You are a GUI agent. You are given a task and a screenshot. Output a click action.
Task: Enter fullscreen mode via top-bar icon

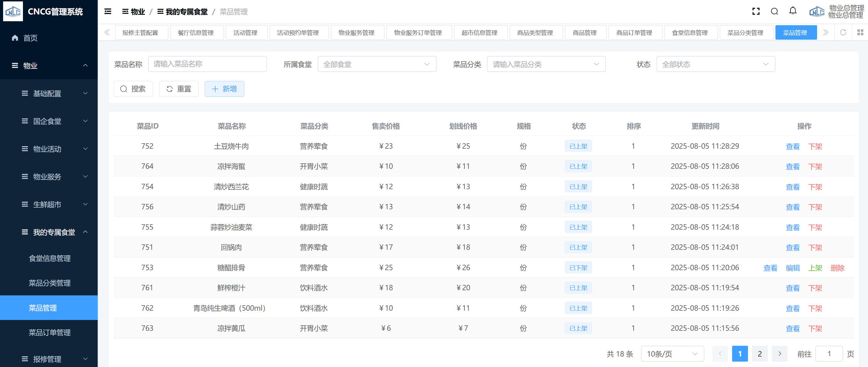coord(756,12)
